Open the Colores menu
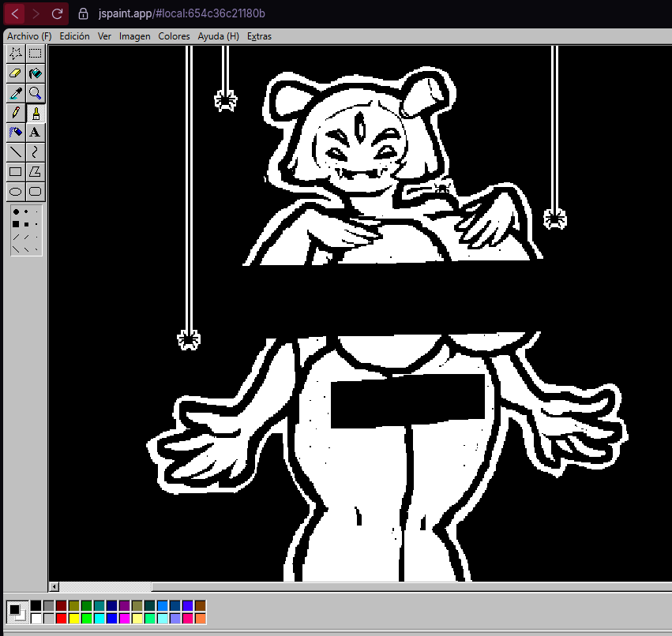672x636 pixels. [x=174, y=36]
